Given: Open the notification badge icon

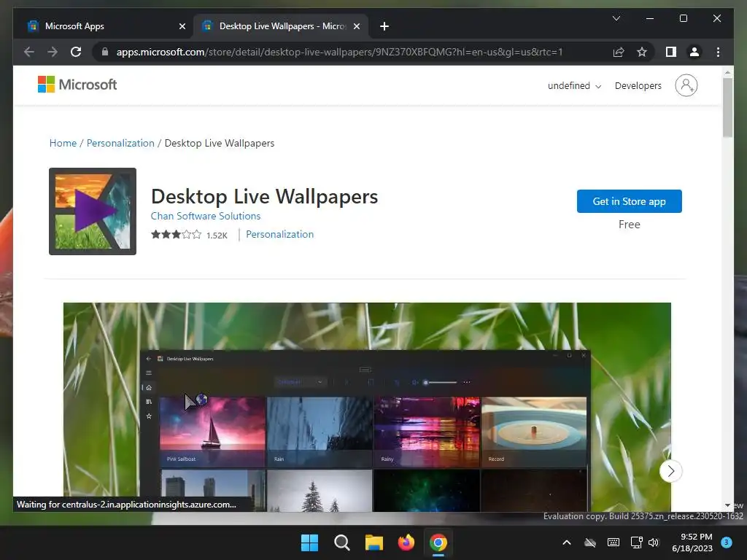Looking at the screenshot, I should (x=727, y=542).
